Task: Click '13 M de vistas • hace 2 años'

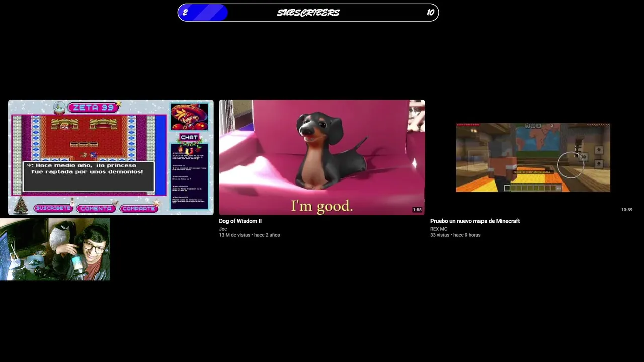Action: tap(250, 235)
